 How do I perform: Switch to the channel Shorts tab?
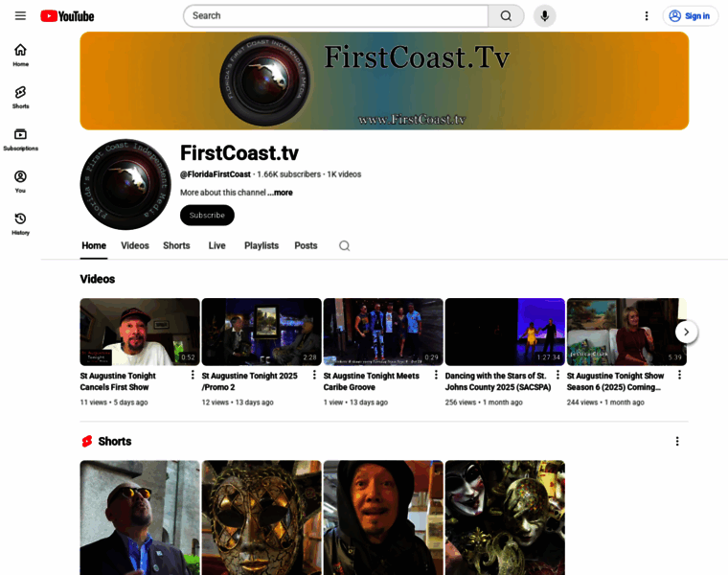coord(176,245)
